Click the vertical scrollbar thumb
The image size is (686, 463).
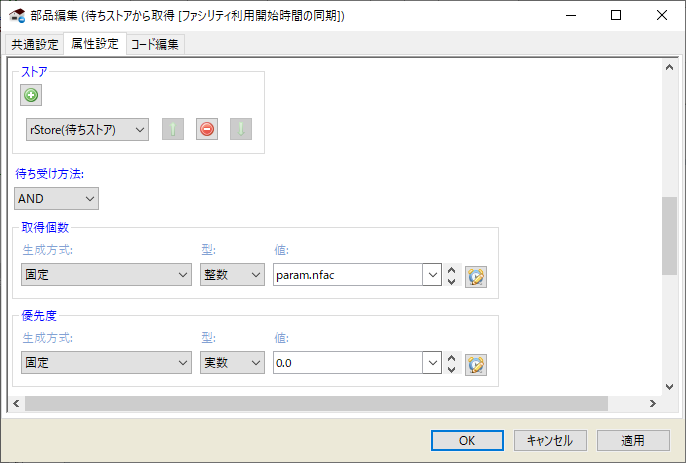(670, 234)
